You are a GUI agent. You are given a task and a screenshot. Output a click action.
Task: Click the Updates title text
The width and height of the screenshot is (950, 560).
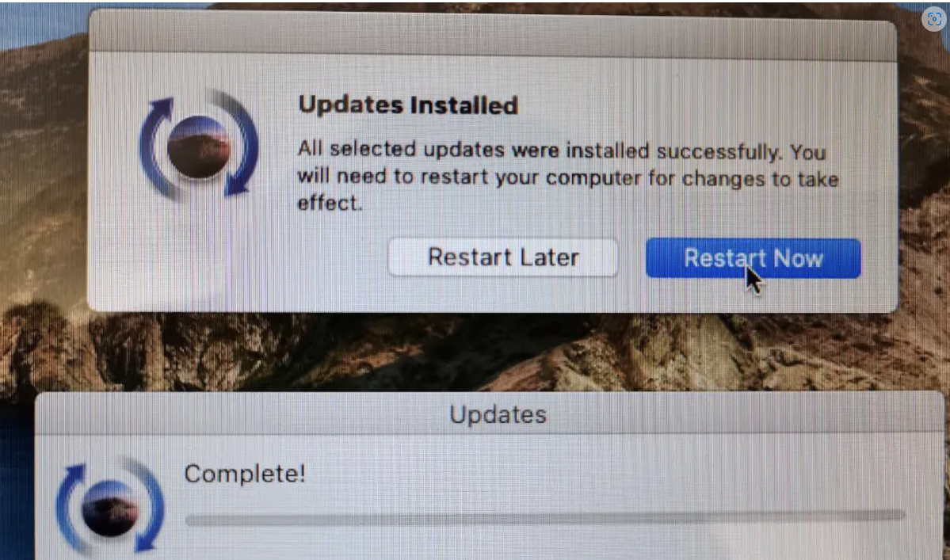498,415
